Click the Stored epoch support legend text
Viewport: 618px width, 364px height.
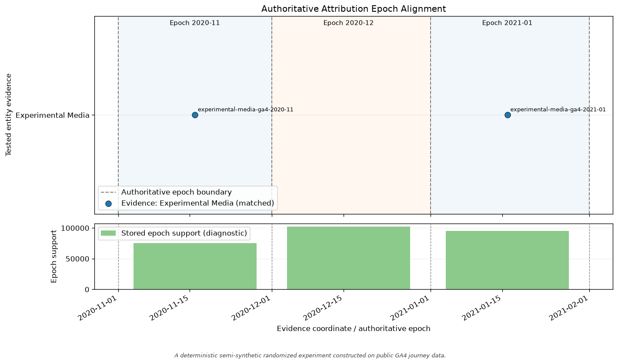click(184, 233)
